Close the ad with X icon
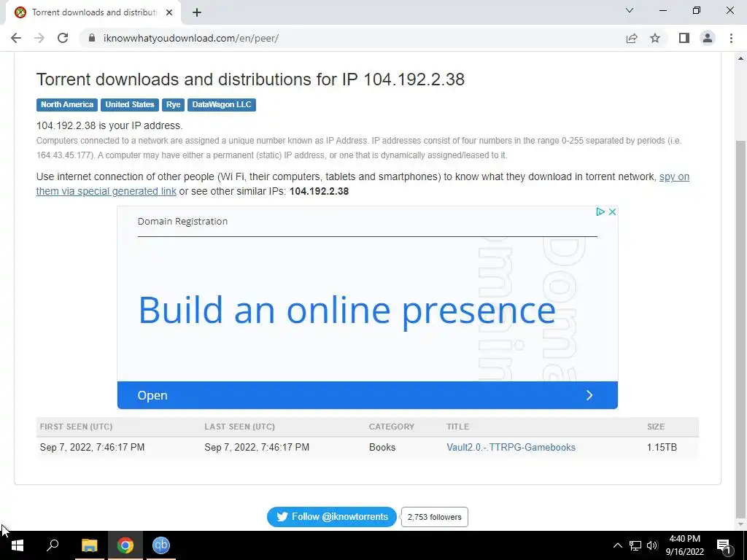 pos(613,212)
